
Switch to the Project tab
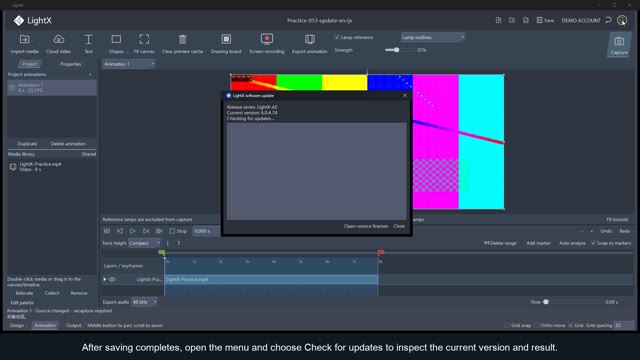click(x=29, y=64)
